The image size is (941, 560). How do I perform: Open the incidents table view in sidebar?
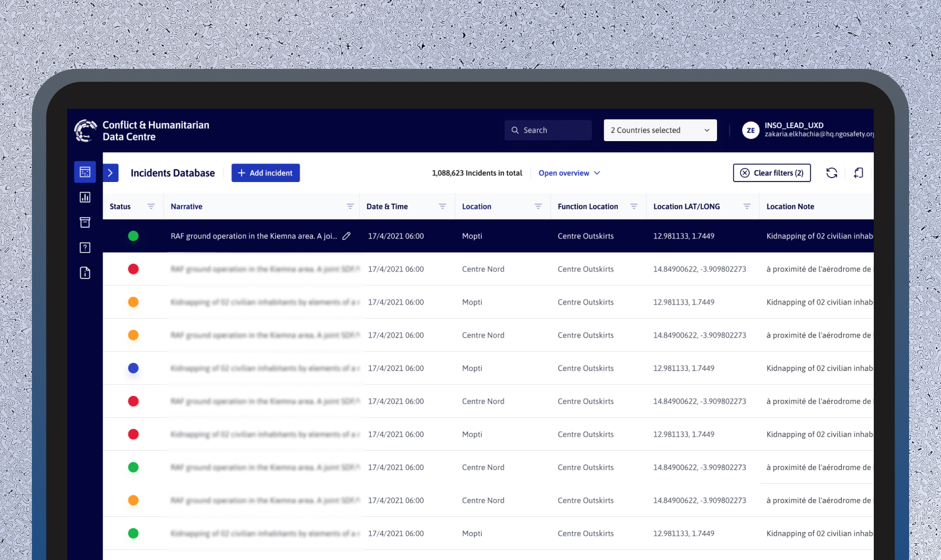(85, 172)
